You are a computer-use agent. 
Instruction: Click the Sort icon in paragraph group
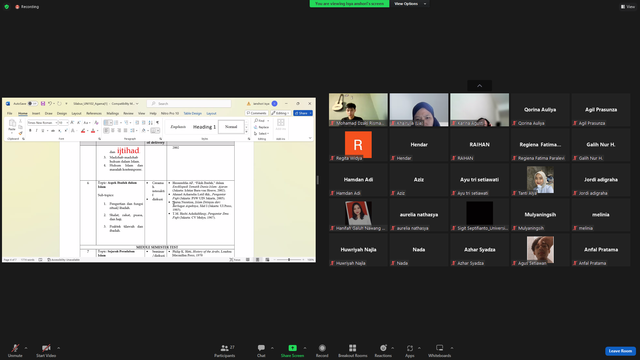151,122
